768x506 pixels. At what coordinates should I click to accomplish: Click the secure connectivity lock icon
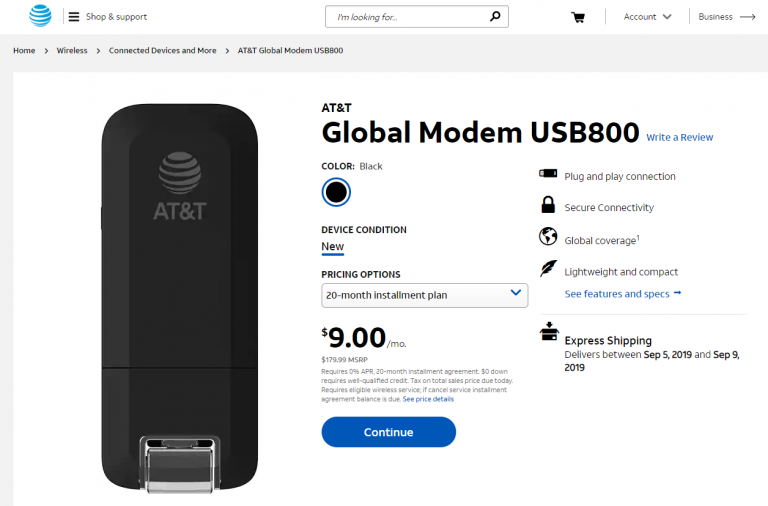(x=548, y=206)
